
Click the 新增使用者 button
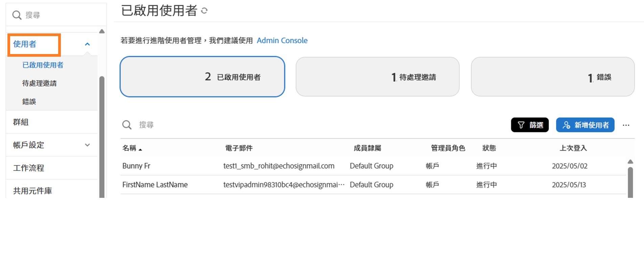click(585, 125)
